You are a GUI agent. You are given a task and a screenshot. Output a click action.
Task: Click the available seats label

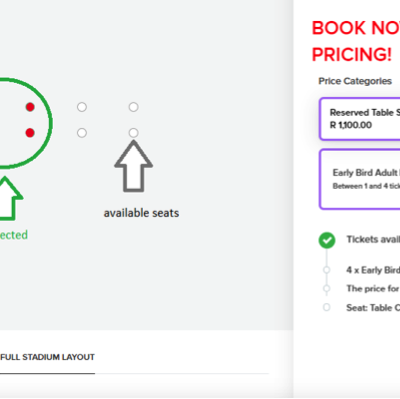coord(141,213)
